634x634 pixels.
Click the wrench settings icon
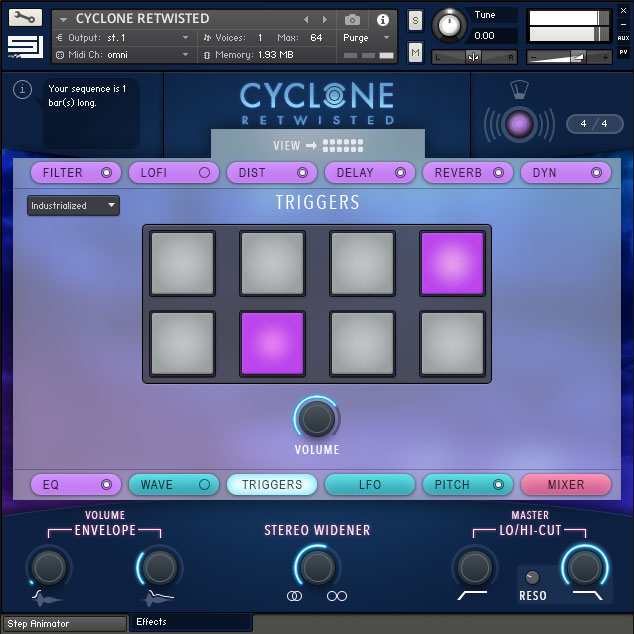tap(25, 17)
